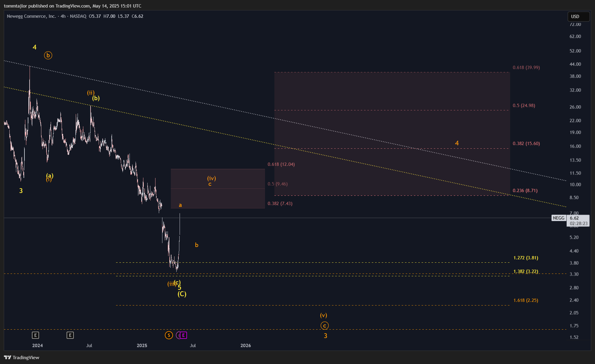Open the USD currency selector
Screen dimensions: 595x364
[x=578, y=17]
